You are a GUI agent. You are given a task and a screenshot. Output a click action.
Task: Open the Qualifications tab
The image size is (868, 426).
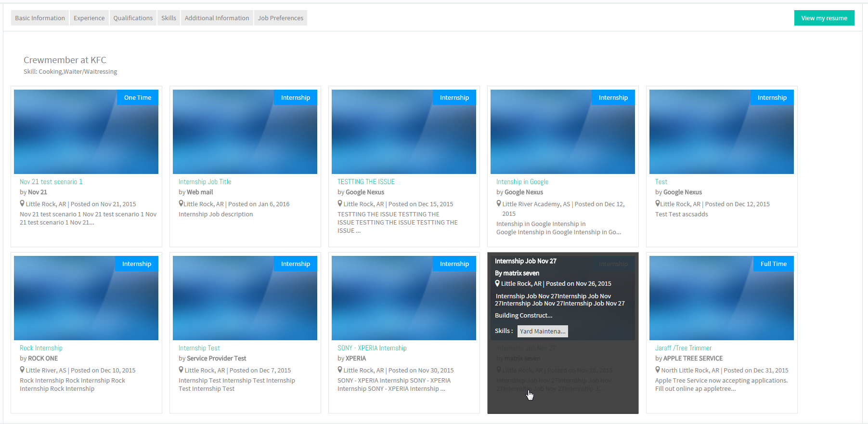click(x=133, y=18)
